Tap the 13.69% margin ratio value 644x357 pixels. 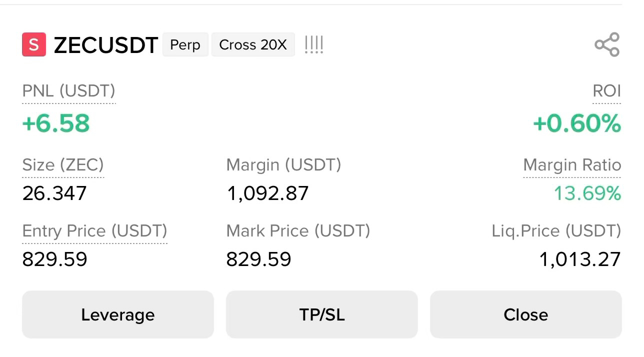click(x=587, y=193)
